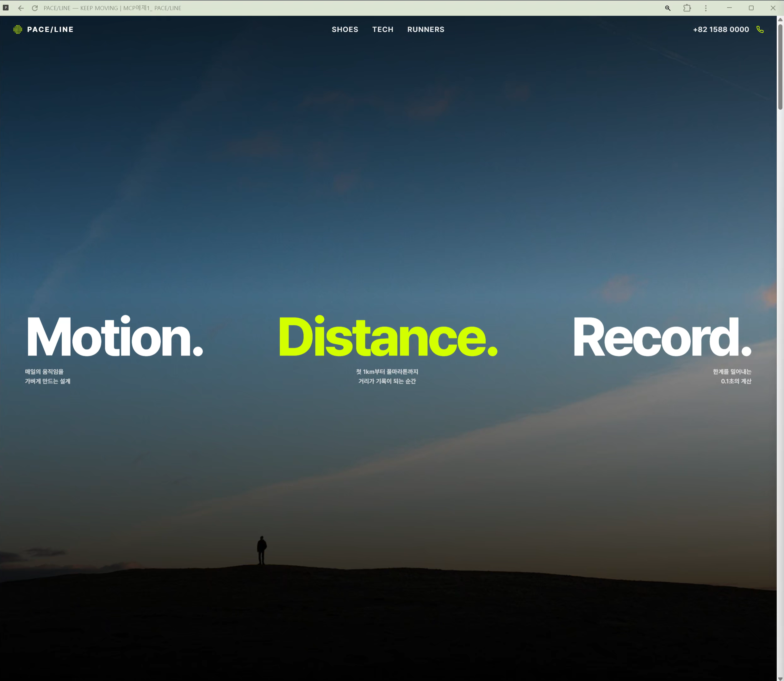Click the Motion. headline
Viewport: 784px width, 681px height.
[x=115, y=336]
